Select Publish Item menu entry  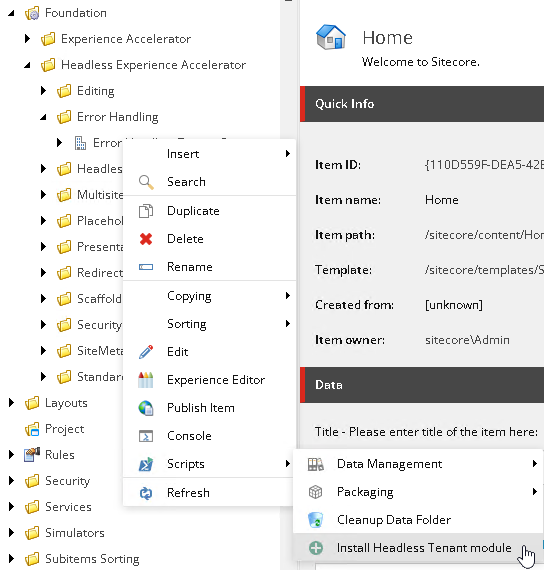coord(209,408)
